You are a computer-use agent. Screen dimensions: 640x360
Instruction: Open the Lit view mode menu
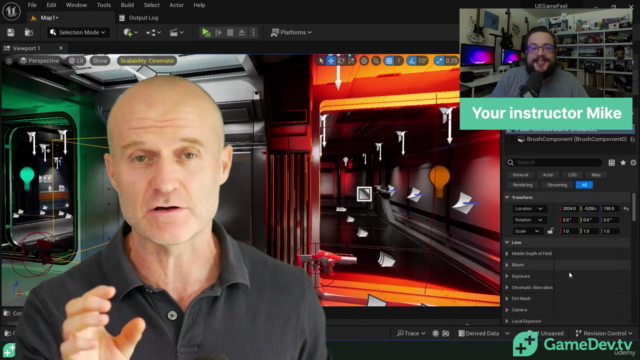pos(76,61)
